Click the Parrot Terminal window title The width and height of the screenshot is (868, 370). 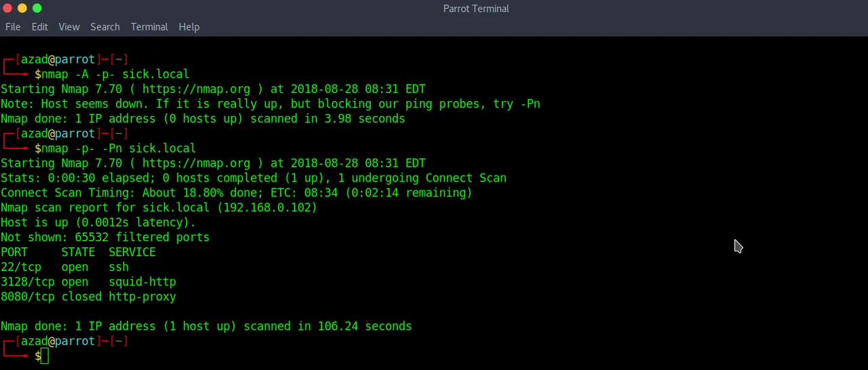[476, 8]
